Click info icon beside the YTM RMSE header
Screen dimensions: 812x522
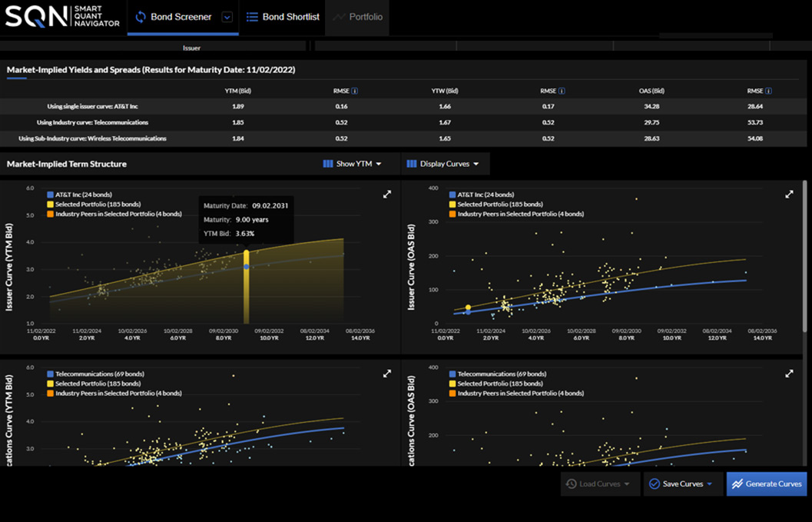click(354, 91)
